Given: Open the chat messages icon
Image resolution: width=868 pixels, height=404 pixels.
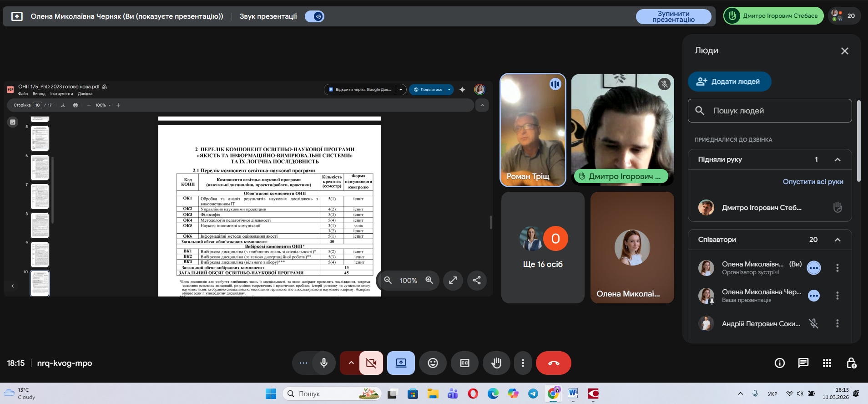Looking at the screenshot, I should click(803, 363).
